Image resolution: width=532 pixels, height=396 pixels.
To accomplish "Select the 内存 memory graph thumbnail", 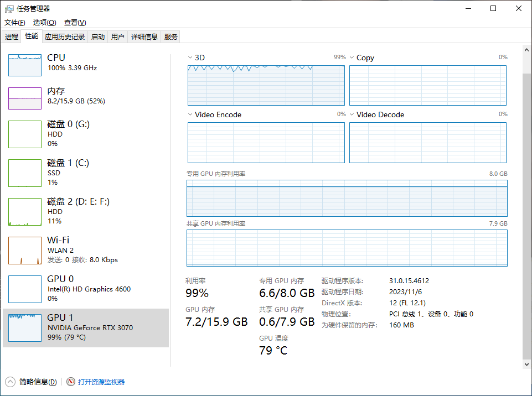I will 25,98.
